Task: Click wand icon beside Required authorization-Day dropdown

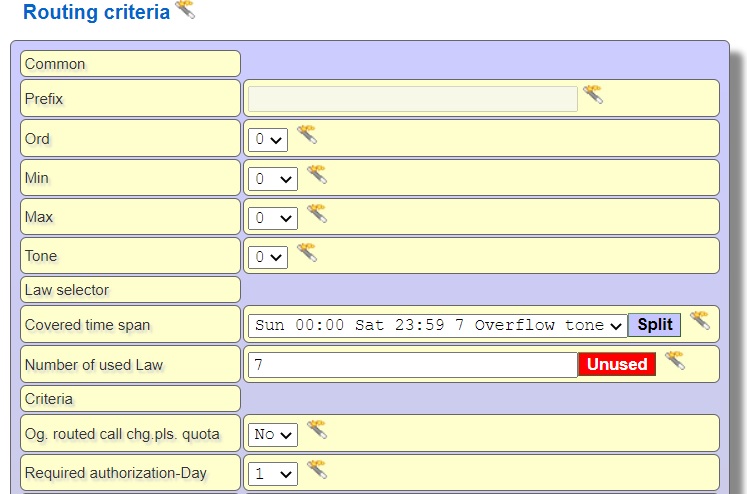Action: [x=317, y=469]
